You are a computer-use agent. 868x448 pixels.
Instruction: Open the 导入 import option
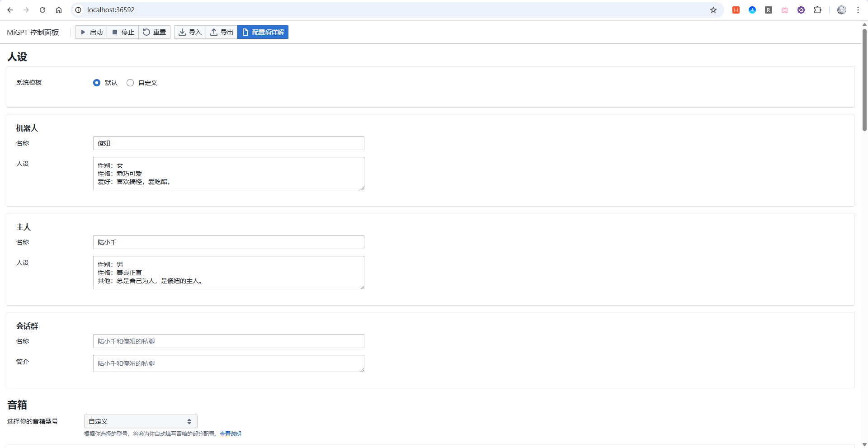190,32
